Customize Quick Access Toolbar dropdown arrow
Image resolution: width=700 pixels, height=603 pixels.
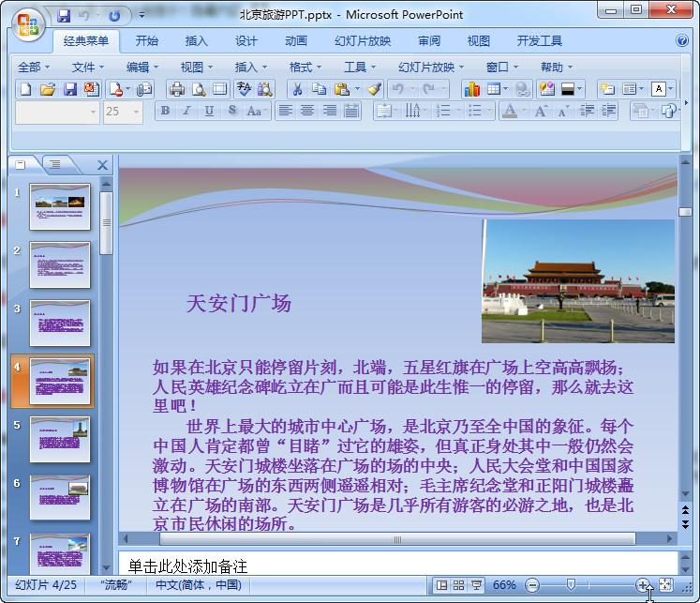(x=141, y=16)
